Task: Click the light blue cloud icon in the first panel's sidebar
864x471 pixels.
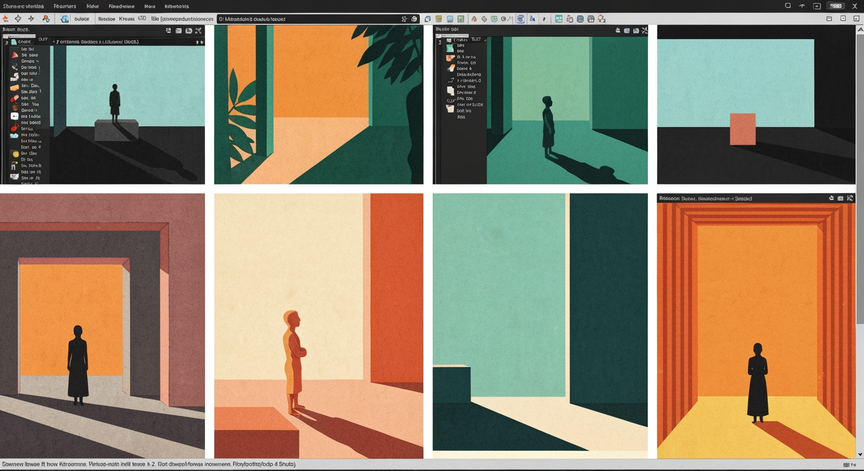Action: (14, 136)
